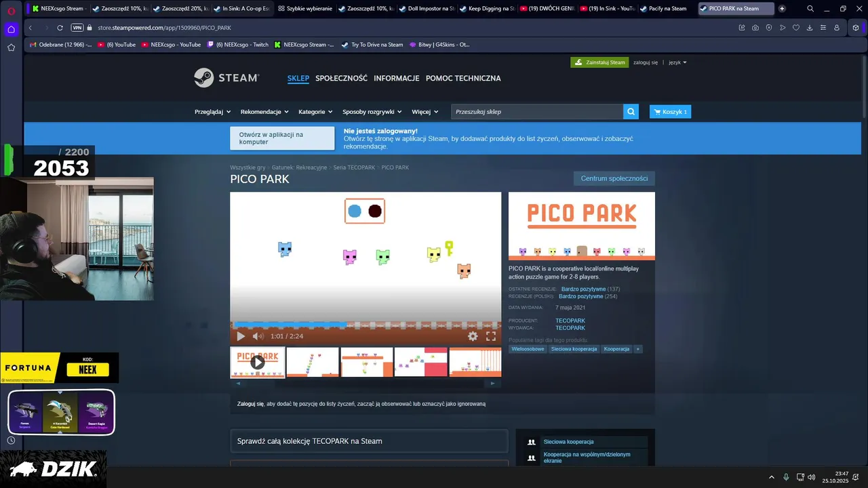This screenshot has width=868, height=488.
Task: Expand the Sposoby rozgrywki dropdown
Action: [x=372, y=112]
